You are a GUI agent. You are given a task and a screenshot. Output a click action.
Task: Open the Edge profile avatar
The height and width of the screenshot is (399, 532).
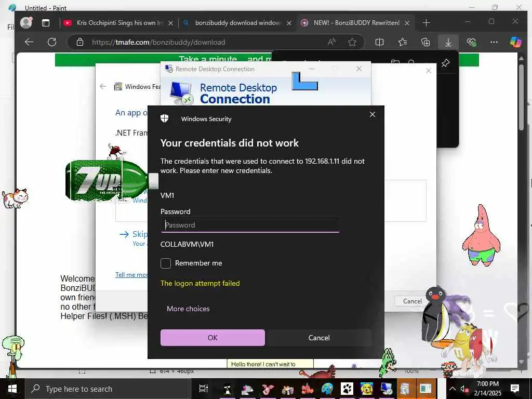[x=26, y=23]
